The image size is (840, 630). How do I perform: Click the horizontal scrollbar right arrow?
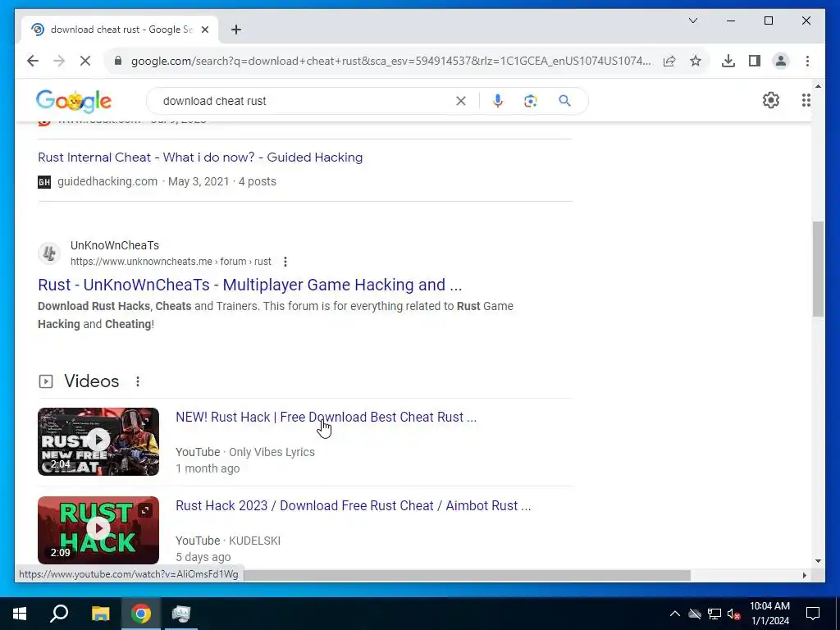click(x=804, y=575)
